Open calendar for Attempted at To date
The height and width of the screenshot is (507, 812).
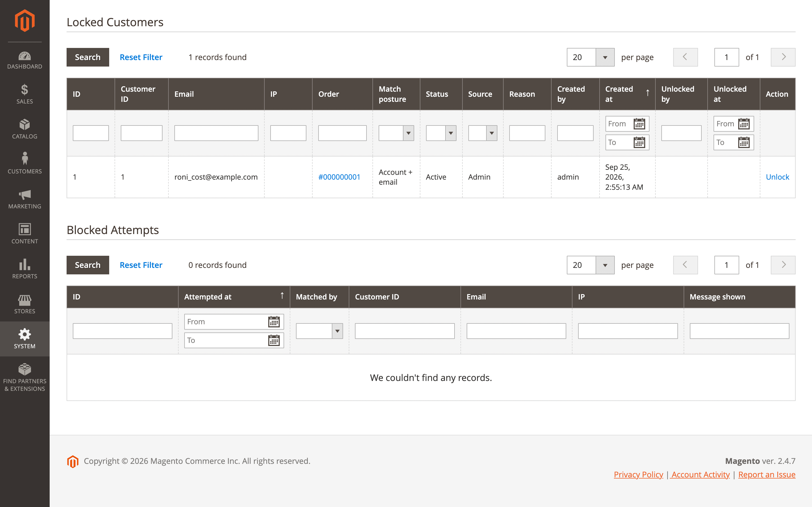pos(274,340)
